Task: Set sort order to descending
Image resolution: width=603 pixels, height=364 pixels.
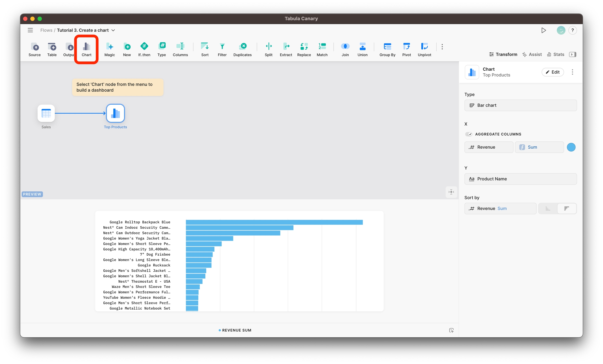Action: (x=567, y=209)
